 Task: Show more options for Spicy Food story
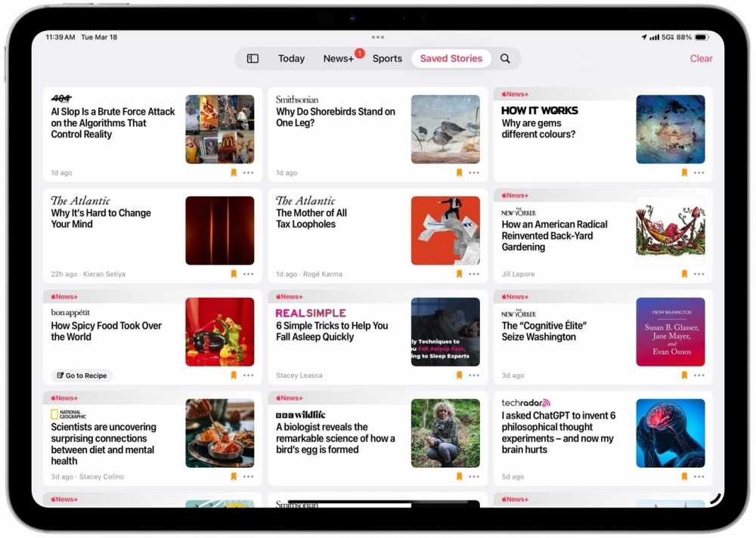(248, 375)
